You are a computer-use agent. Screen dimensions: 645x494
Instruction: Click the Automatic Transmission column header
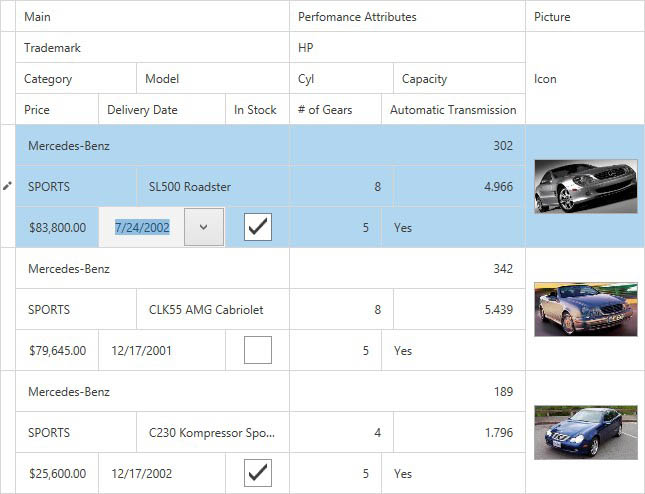453,110
